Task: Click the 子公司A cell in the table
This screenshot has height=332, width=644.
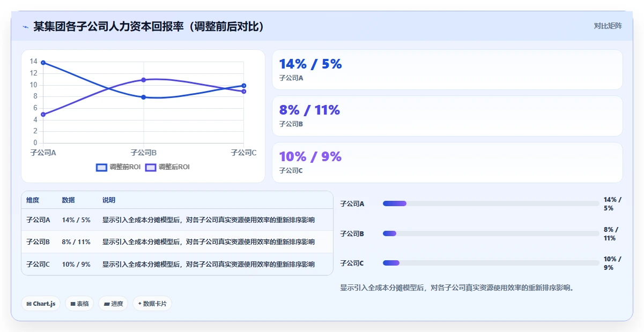Action: click(38, 220)
